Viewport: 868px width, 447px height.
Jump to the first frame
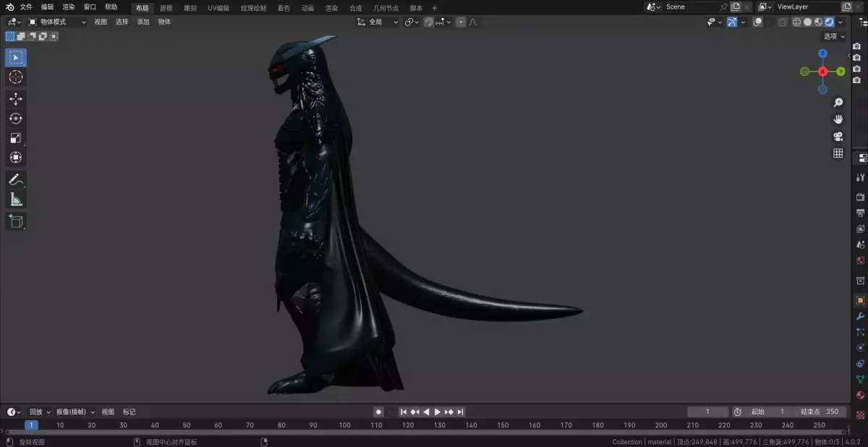tap(404, 412)
